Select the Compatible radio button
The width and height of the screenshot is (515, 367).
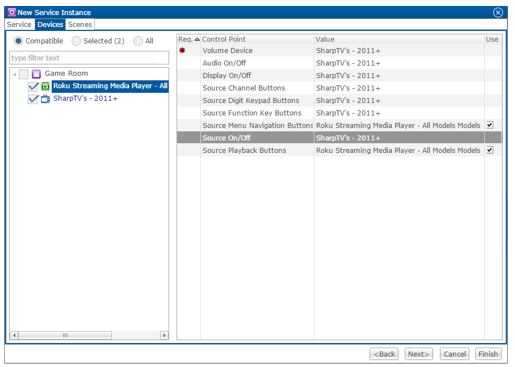(18, 41)
